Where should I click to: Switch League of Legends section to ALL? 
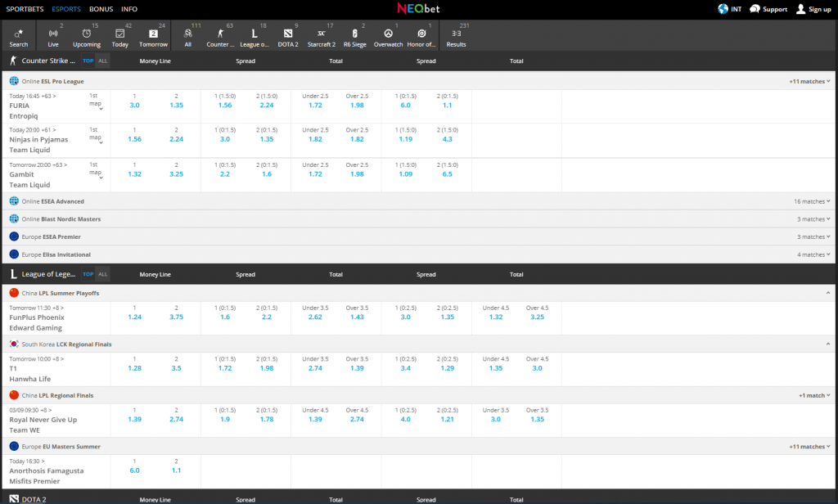click(103, 274)
